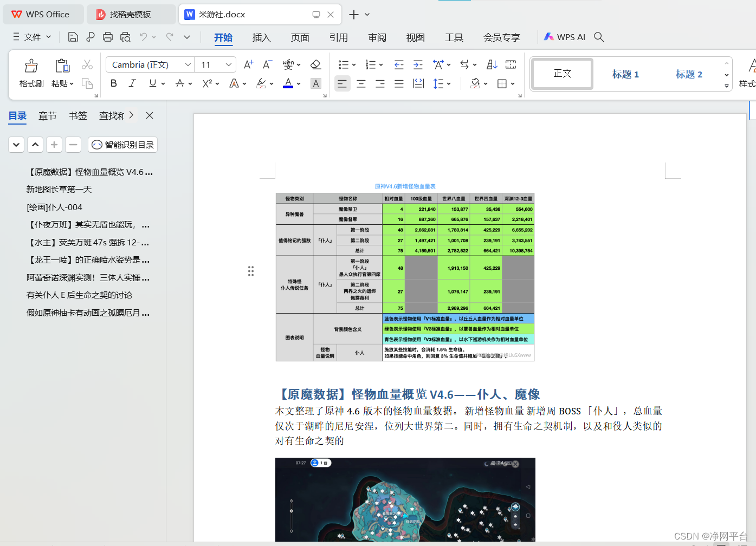
Task: Click 智能识别目录 button
Action: (x=123, y=145)
